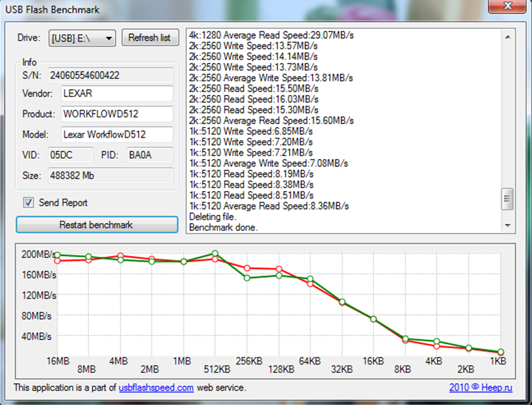Viewport: 532px width, 405px height.
Task: Open the usbflashspeed.com link
Action: point(156,388)
